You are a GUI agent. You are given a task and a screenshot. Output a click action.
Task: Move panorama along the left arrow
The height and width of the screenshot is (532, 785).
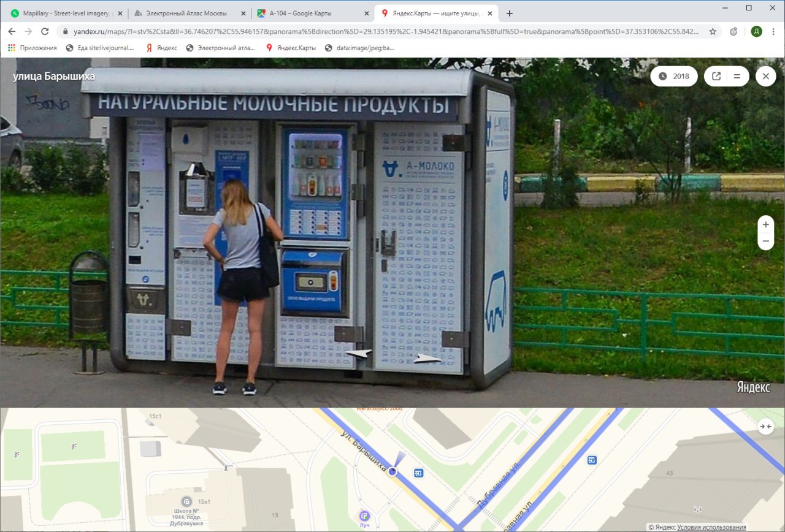pos(359,353)
